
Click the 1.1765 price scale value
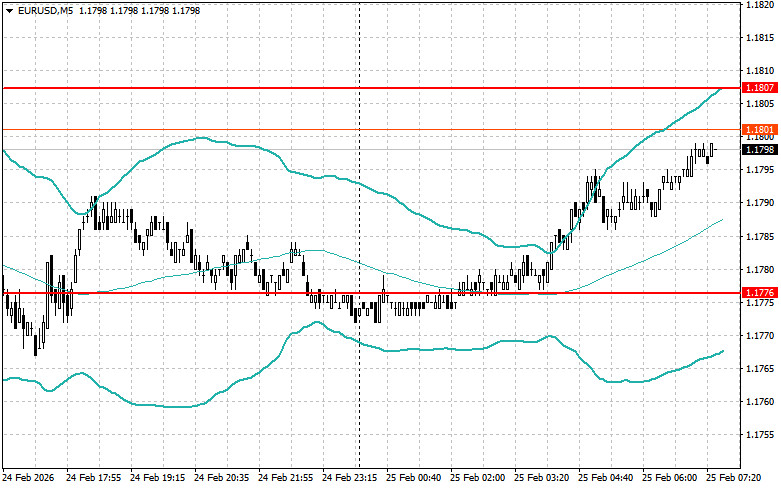click(760, 368)
